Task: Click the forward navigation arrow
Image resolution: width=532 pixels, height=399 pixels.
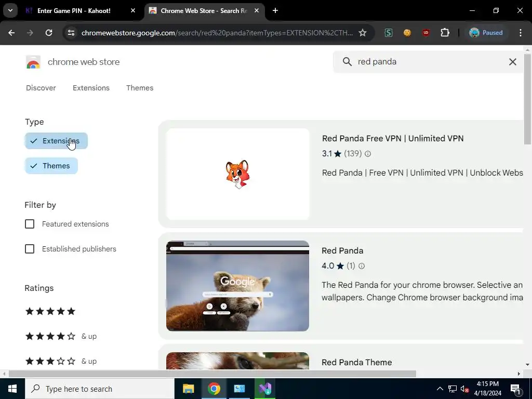Action: click(x=30, y=33)
